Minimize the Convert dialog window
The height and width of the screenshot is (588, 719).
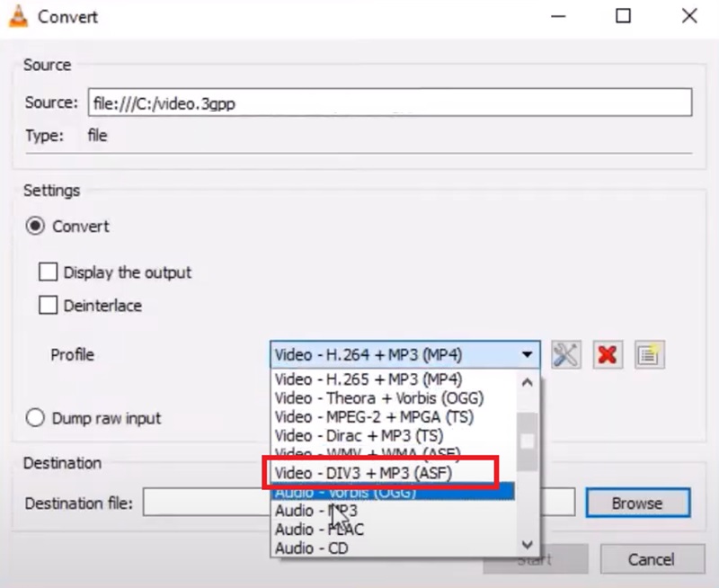(558, 16)
